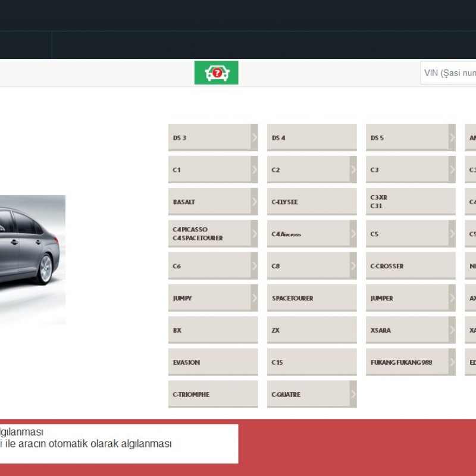Select the JUMPY model
This screenshot has width=476, height=476.
(208, 297)
